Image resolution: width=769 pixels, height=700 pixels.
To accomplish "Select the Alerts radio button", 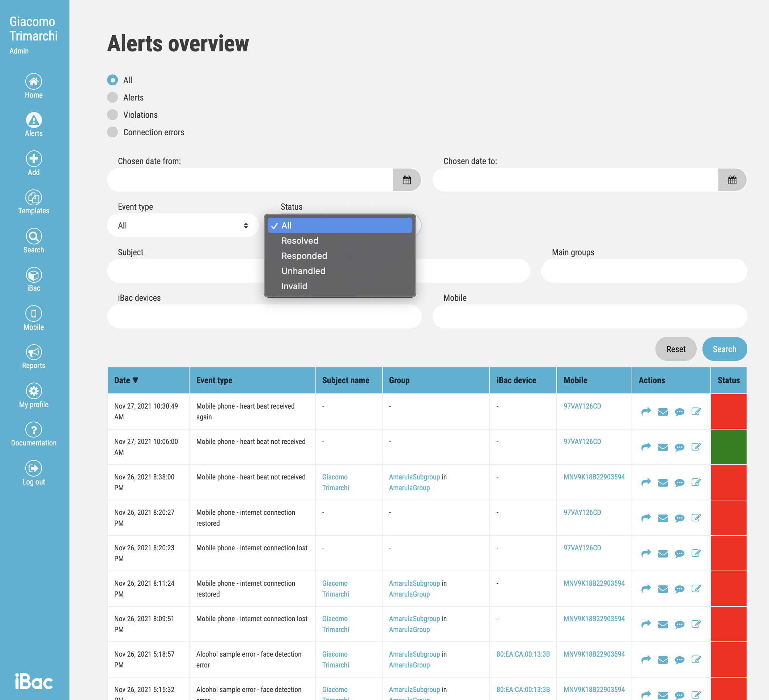I will [x=112, y=98].
